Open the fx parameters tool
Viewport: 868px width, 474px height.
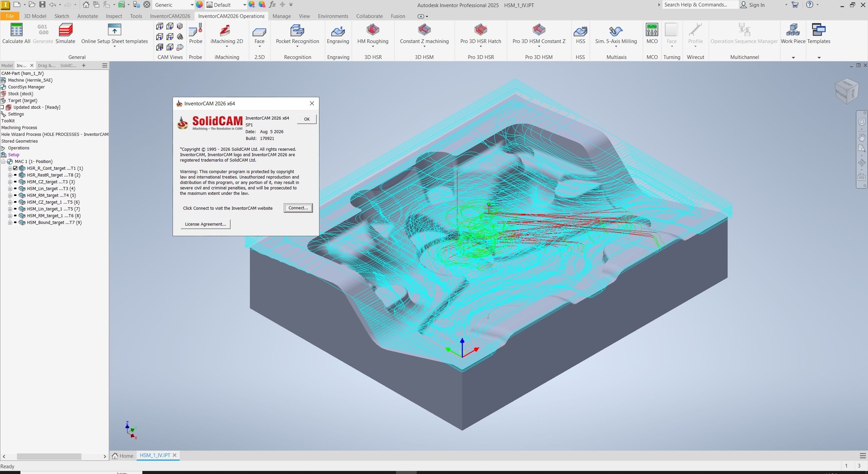point(272,4)
